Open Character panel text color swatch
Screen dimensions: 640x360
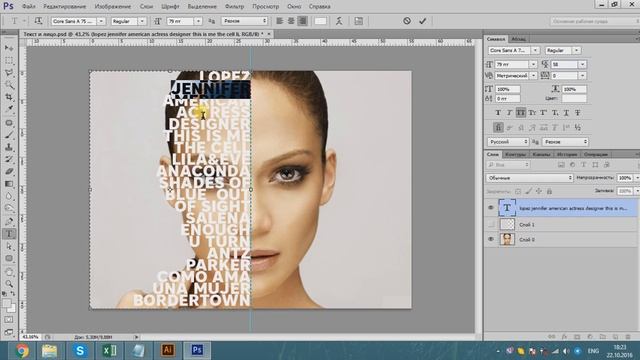point(574,98)
